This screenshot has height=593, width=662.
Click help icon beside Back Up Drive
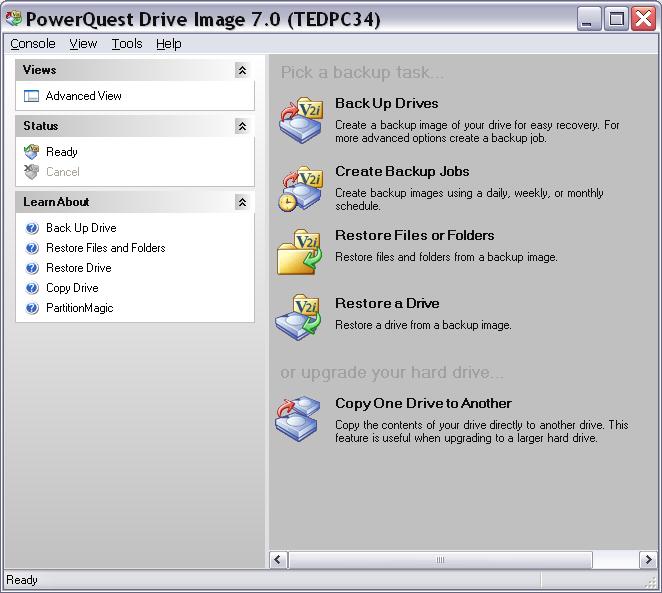click(32, 228)
